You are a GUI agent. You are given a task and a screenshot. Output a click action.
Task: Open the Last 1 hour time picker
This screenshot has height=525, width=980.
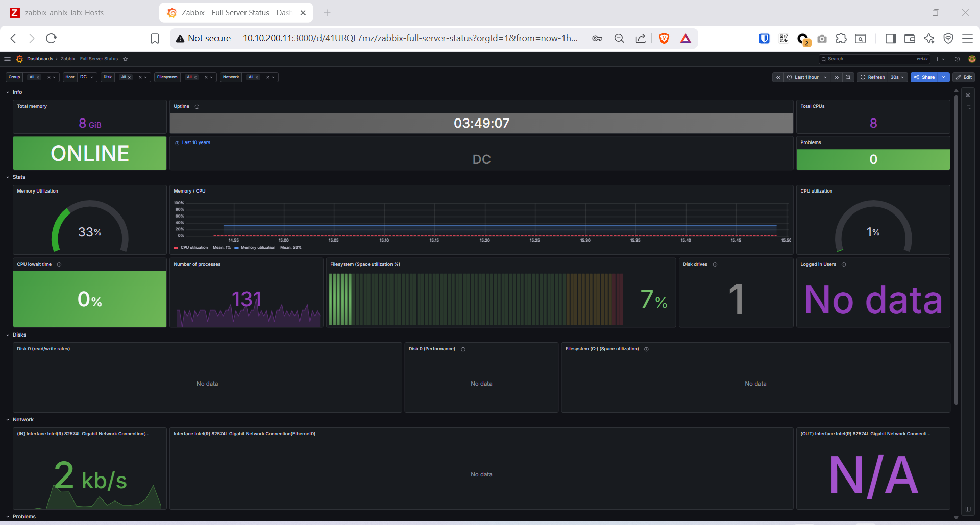coord(806,77)
